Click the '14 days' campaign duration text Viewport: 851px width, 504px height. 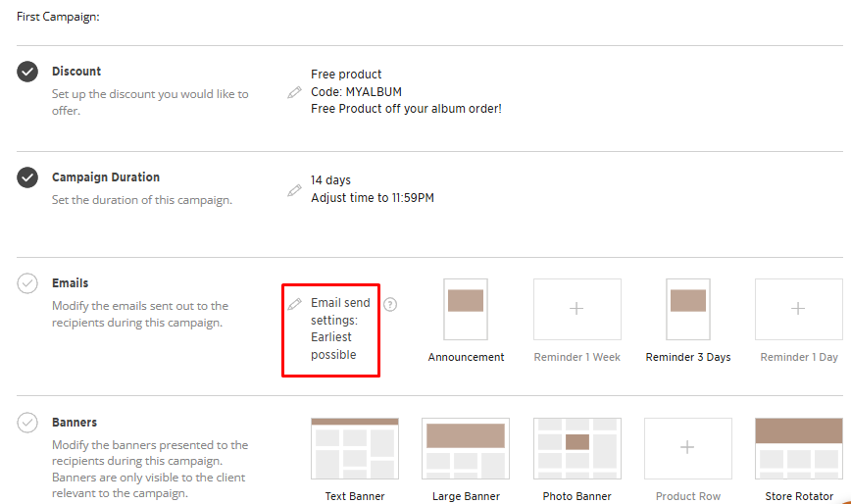tap(330, 180)
